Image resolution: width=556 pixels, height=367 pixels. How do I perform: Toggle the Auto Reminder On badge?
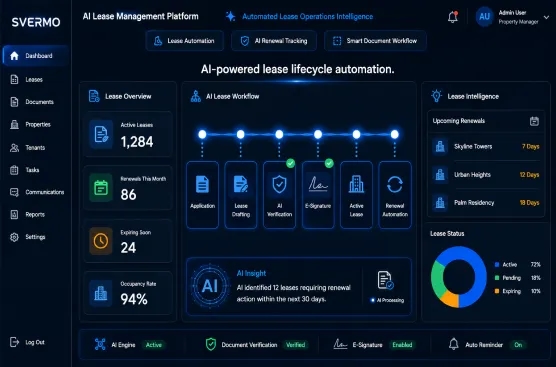point(518,345)
